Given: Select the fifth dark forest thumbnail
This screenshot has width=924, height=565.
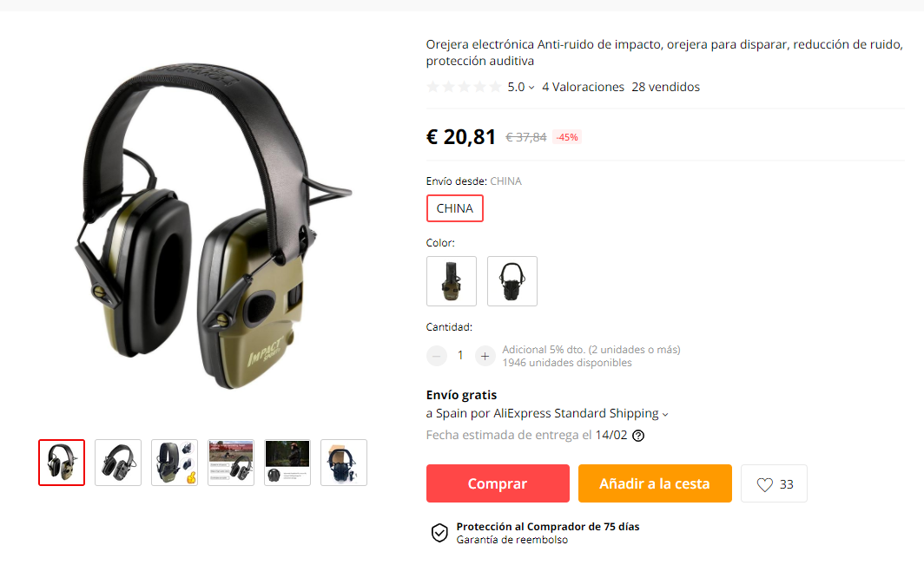Looking at the screenshot, I should pos(287,463).
